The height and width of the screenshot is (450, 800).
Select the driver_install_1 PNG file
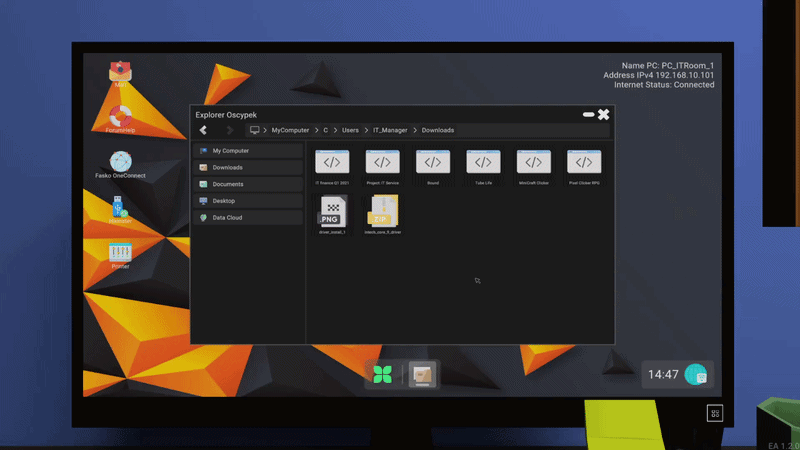[332, 214]
